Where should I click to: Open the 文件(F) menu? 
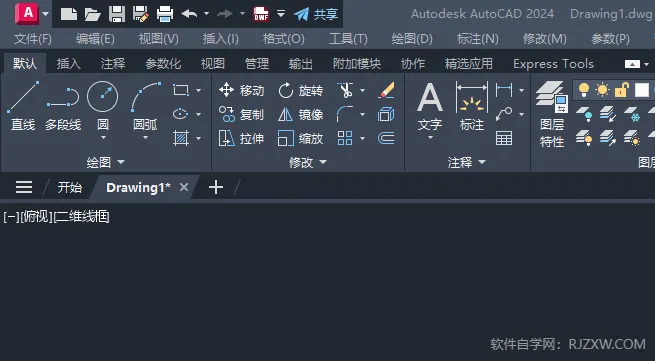[33, 39]
